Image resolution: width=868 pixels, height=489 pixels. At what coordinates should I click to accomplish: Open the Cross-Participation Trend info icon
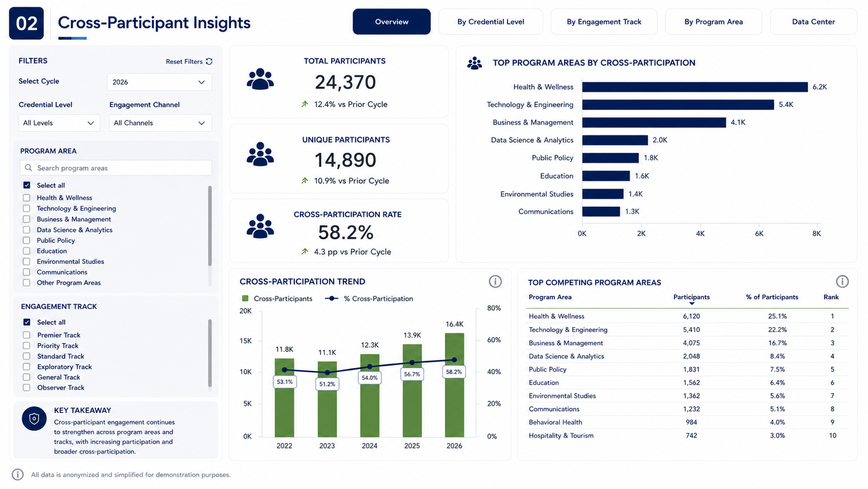coord(495,282)
